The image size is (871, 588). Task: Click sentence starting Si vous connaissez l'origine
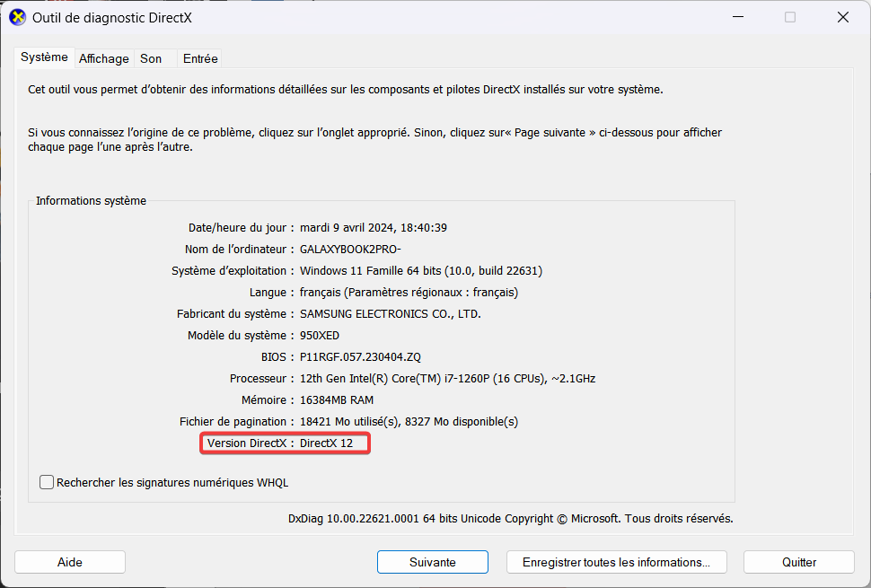tap(375, 140)
